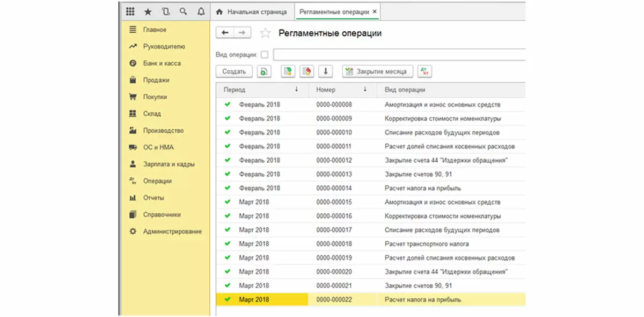Click the down-arrow toolbar button
Image resolution: width=644 pixels, height=317 pixels.
coord(326,71)
